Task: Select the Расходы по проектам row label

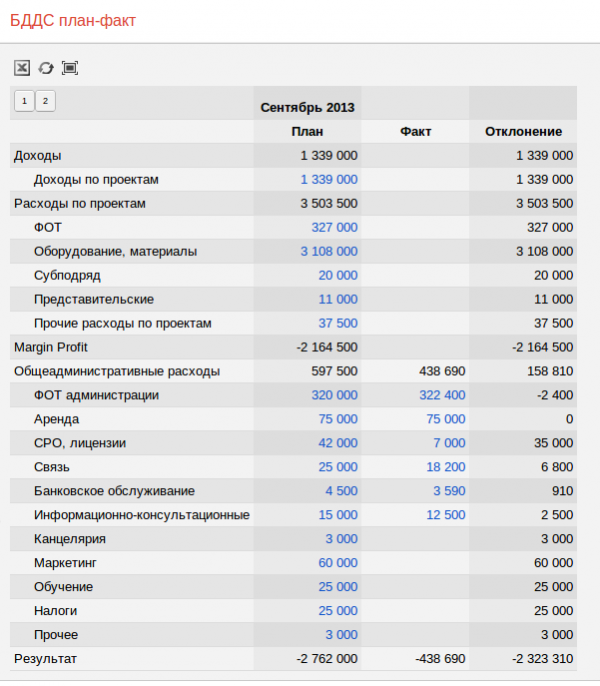Action: (80, 204)
